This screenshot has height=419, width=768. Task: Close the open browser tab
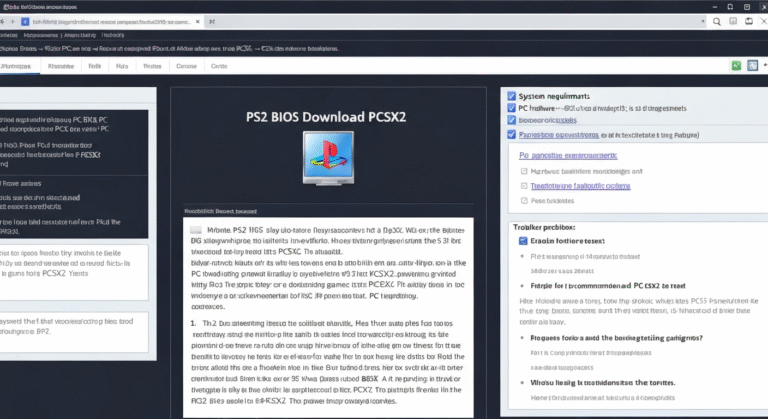(x=197, y=22)
